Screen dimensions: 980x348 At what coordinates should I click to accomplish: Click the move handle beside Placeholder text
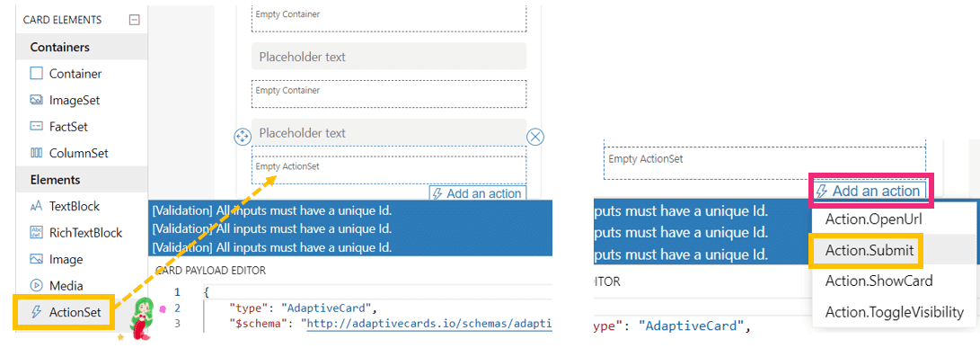pyautogui.click(x=242, y=137)
